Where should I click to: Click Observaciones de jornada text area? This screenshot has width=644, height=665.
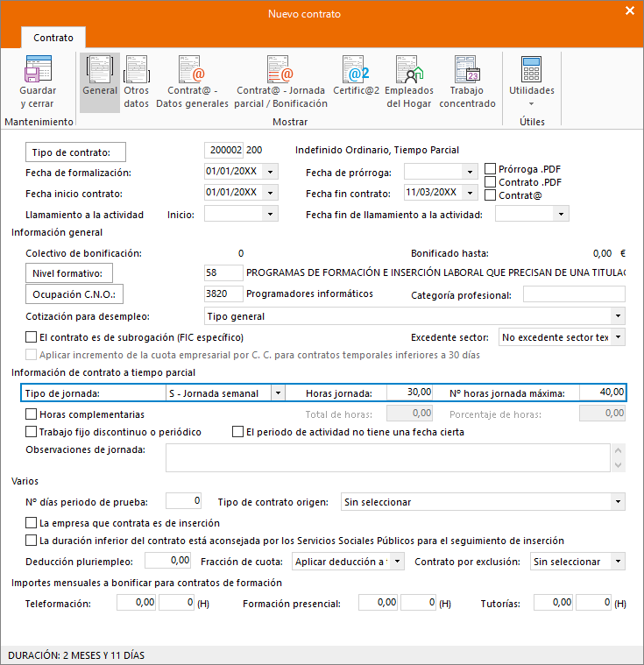coord(388,458)
